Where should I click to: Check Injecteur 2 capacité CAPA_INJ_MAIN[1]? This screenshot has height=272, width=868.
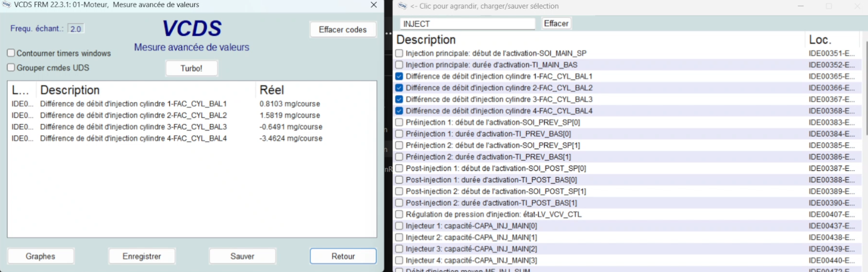(x=399, y=237)
